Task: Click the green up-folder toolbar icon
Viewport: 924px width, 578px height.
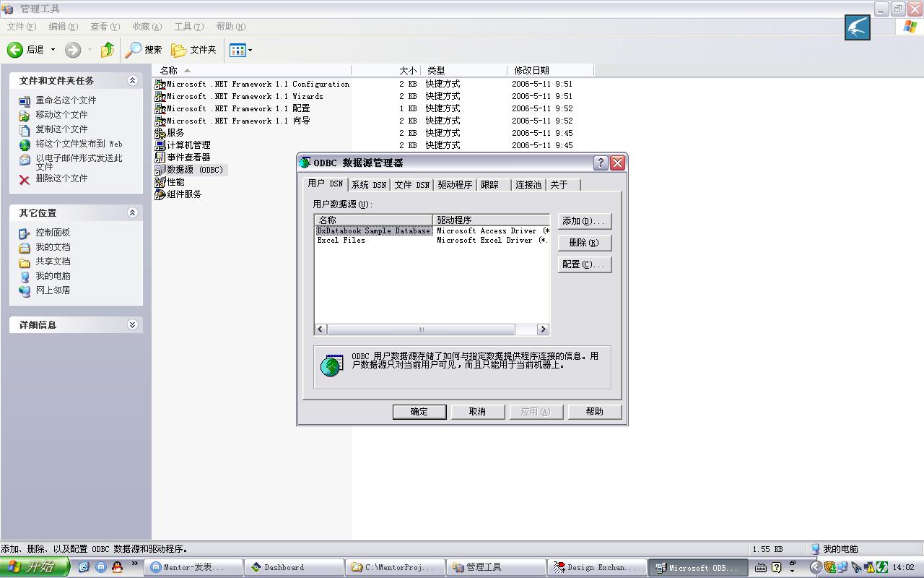Action: (108, 50)
